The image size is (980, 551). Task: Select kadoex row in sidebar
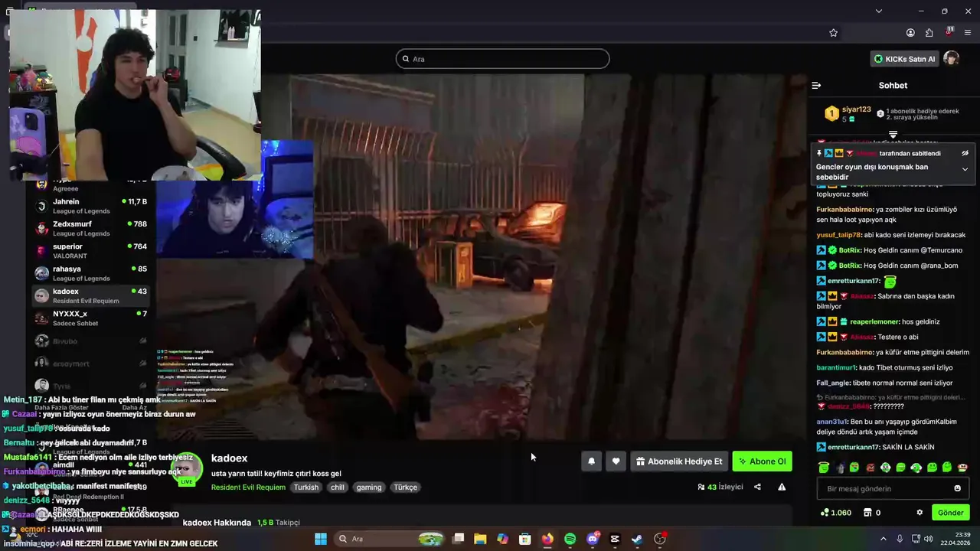pyautogui.click(x=90, y=295)
